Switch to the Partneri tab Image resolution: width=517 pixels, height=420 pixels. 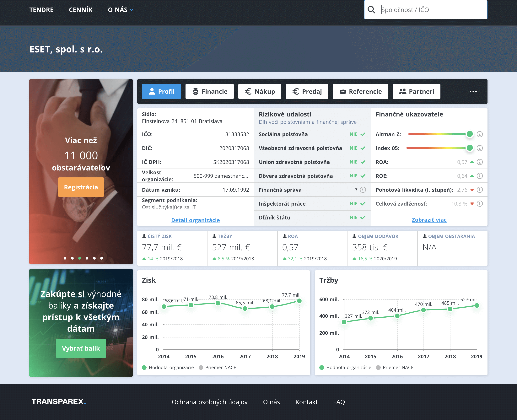coord(416,91)
